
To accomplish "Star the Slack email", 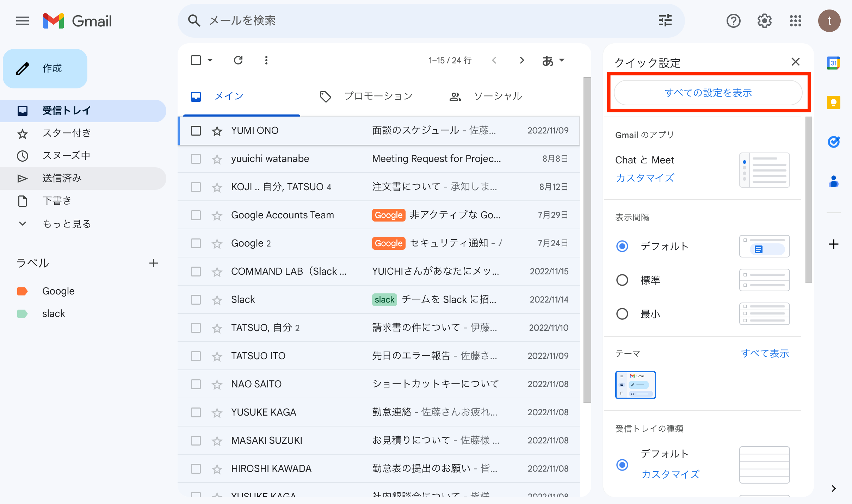I will (217, 300).
